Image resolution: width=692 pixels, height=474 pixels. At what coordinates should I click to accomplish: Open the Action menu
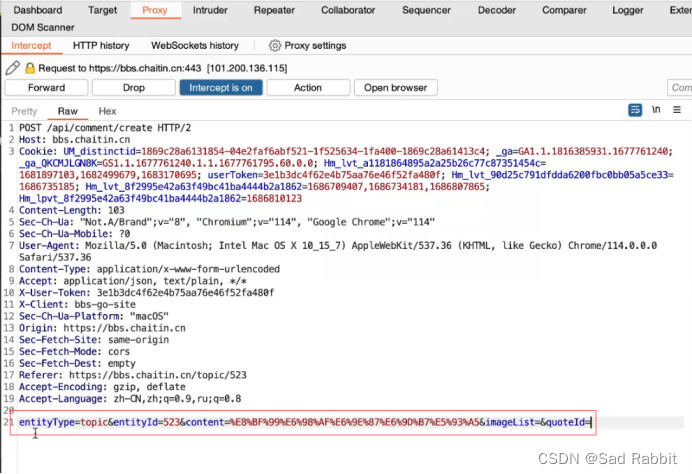pos(308,87)
